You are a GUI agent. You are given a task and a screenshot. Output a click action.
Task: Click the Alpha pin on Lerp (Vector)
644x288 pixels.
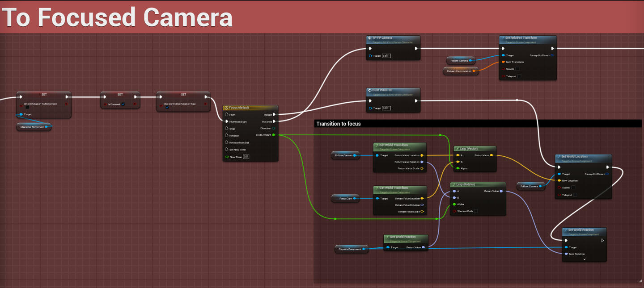458,168
